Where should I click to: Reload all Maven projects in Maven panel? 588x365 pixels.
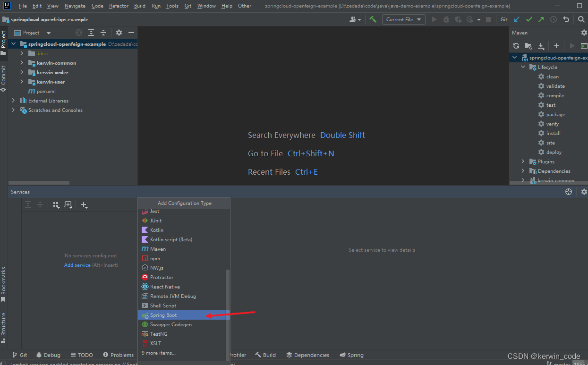pos(516,46)
